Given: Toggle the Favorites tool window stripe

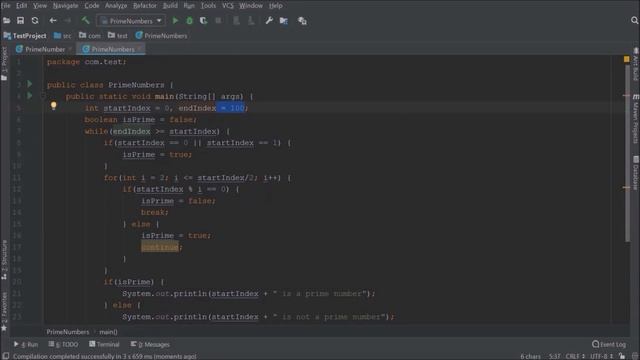Looking at the screenshot, I should click(x=4, y=311).
